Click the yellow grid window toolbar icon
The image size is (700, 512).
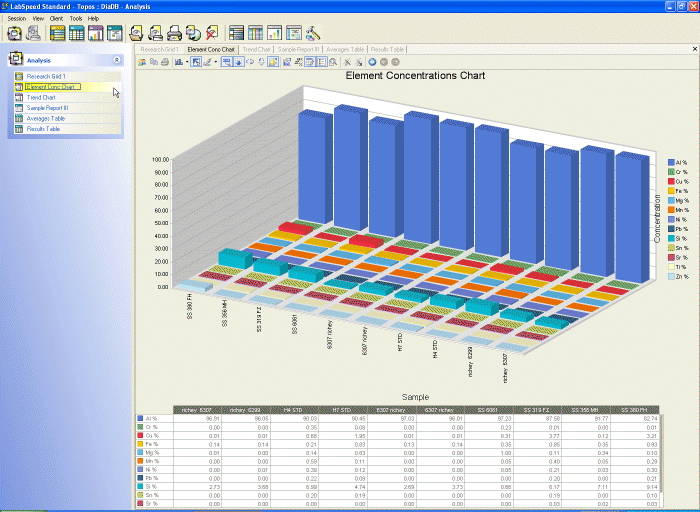click(58, 33)
